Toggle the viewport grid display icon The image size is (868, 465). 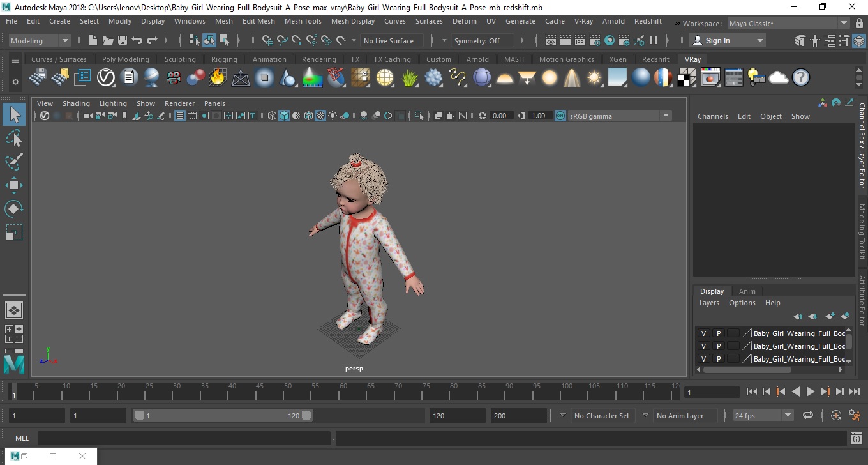(180, 116)
